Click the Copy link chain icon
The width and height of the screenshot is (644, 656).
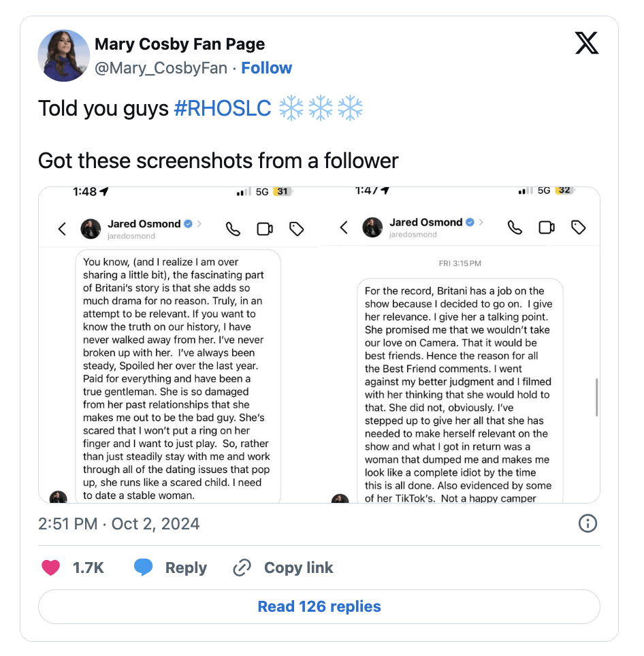pos(242,568)
